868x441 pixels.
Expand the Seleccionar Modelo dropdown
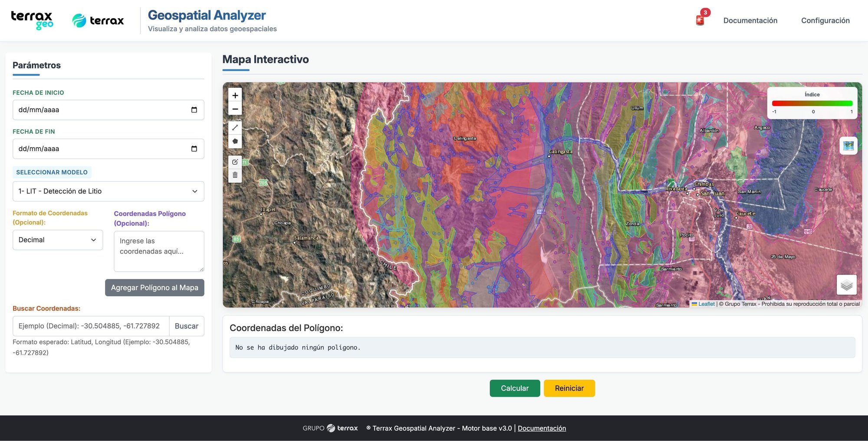point(108,191)
